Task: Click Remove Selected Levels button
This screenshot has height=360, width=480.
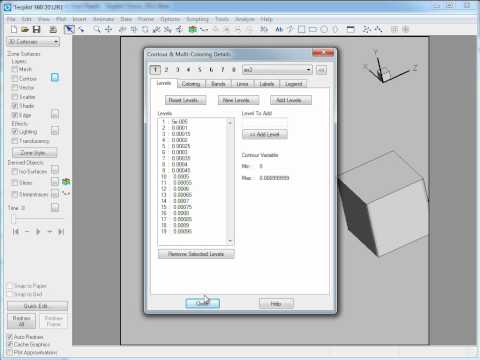Action: [196, 254]
